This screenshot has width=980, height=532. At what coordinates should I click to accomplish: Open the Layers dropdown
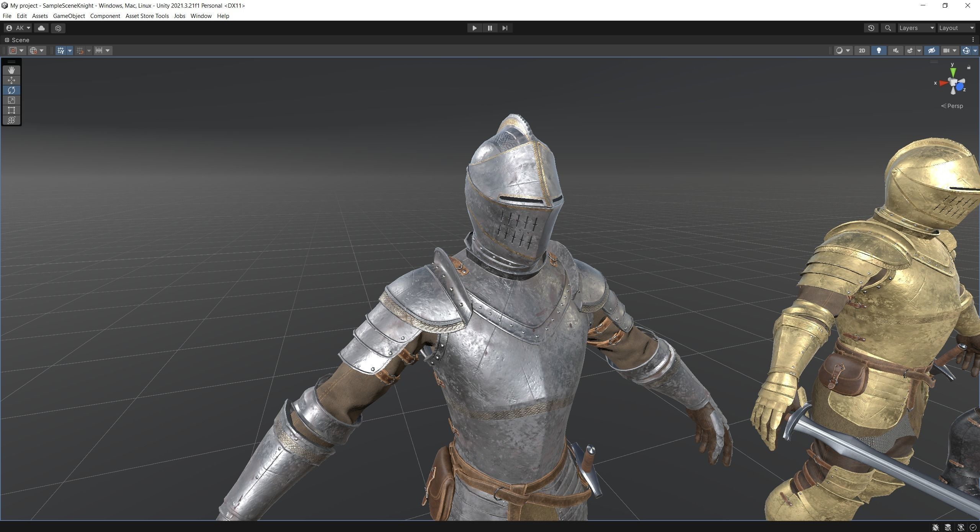pos(916,28)
